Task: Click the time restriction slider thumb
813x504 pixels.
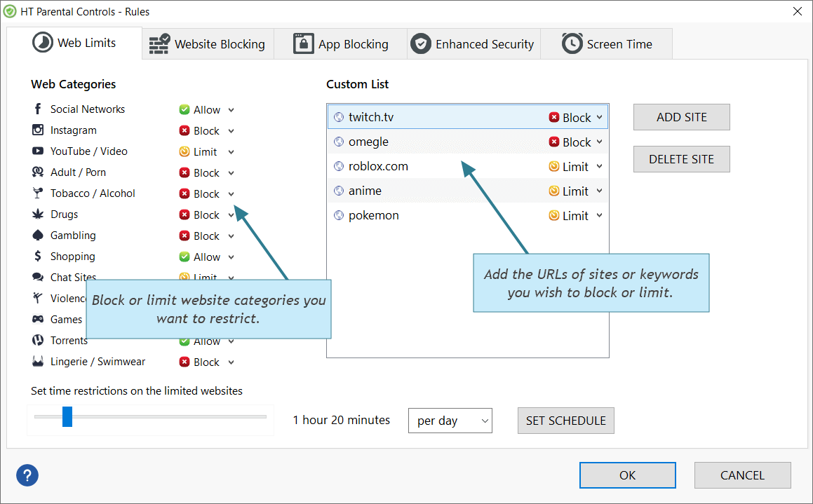Action: coord(67,416)
